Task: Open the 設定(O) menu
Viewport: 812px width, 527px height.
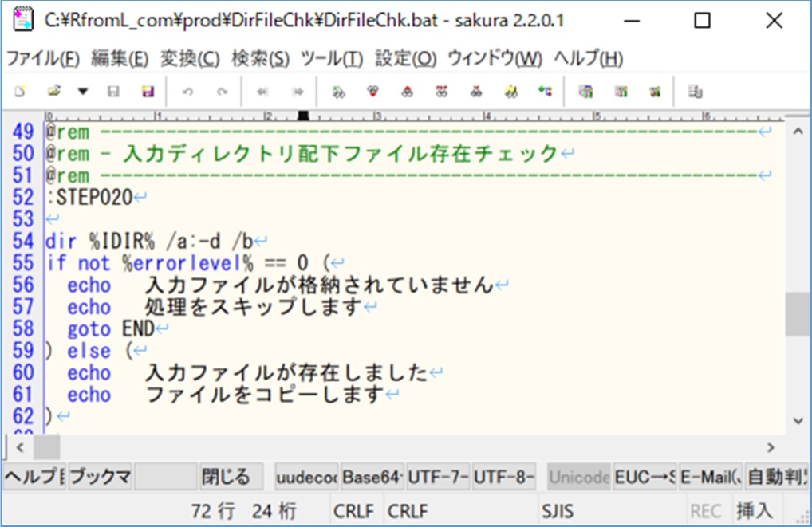Action: (406, 58)
